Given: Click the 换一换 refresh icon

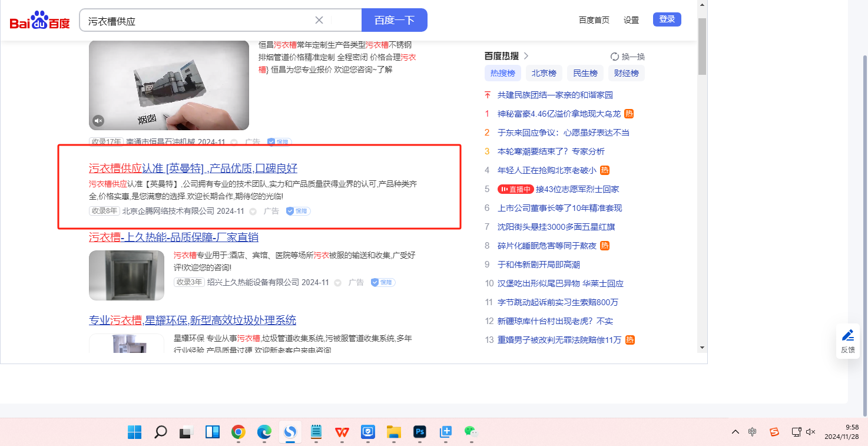Looking at the screenshot, I should [x=615, y=57].
